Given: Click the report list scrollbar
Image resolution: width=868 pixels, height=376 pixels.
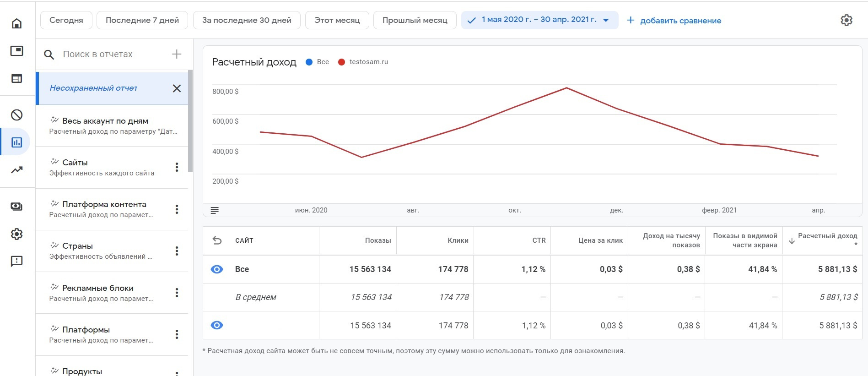Looking at the screenshot, I should (x=190, y=121).
